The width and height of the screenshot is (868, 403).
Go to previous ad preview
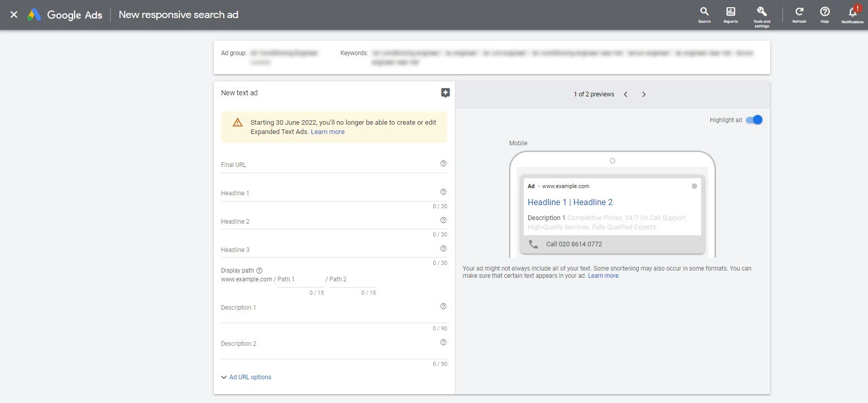coord(625,94)
